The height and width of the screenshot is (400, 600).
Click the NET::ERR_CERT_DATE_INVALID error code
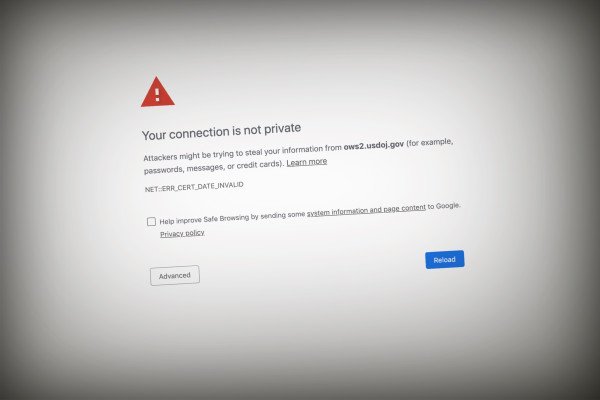(194, 187)
